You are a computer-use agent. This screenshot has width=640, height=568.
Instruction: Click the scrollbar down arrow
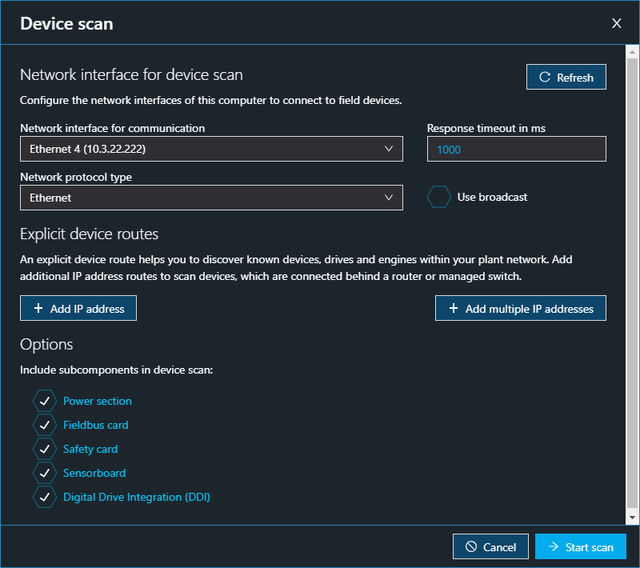click(631, 517)
